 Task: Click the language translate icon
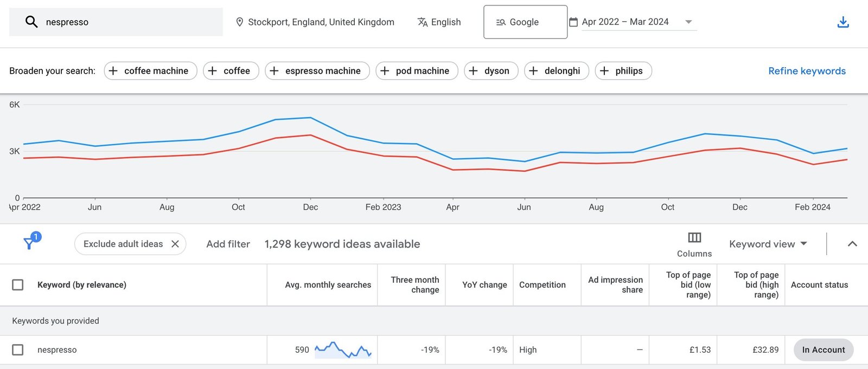423,22
